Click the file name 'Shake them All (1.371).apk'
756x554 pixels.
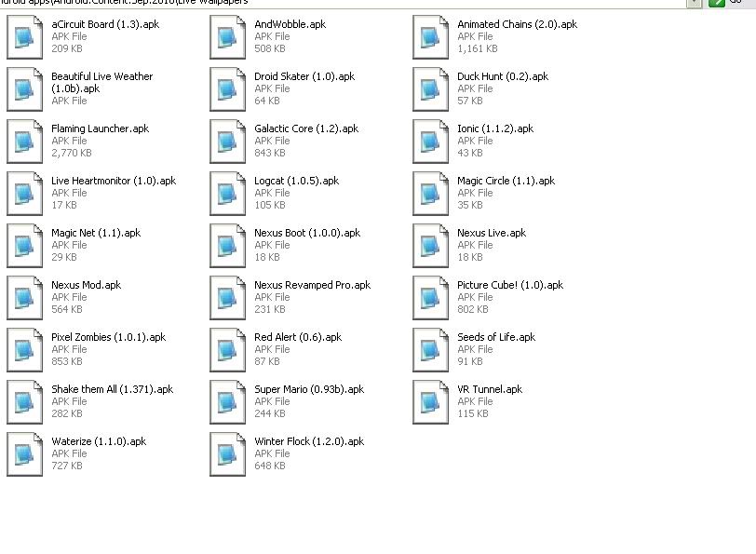tap(112, 388)
